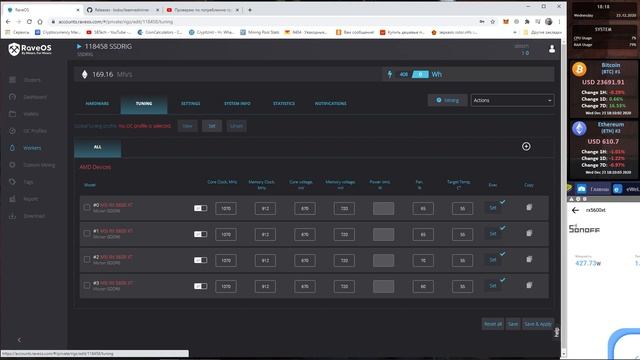Click the lightning power icon
Image resolution: width=640 pixels, height=360 pixels.
pos(390,74)
